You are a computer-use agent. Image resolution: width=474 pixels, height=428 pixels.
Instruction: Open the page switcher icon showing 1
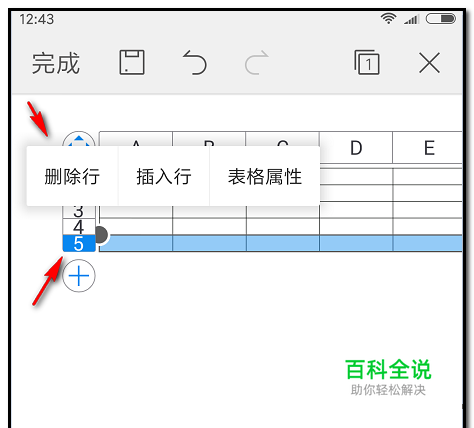point(367,62)
